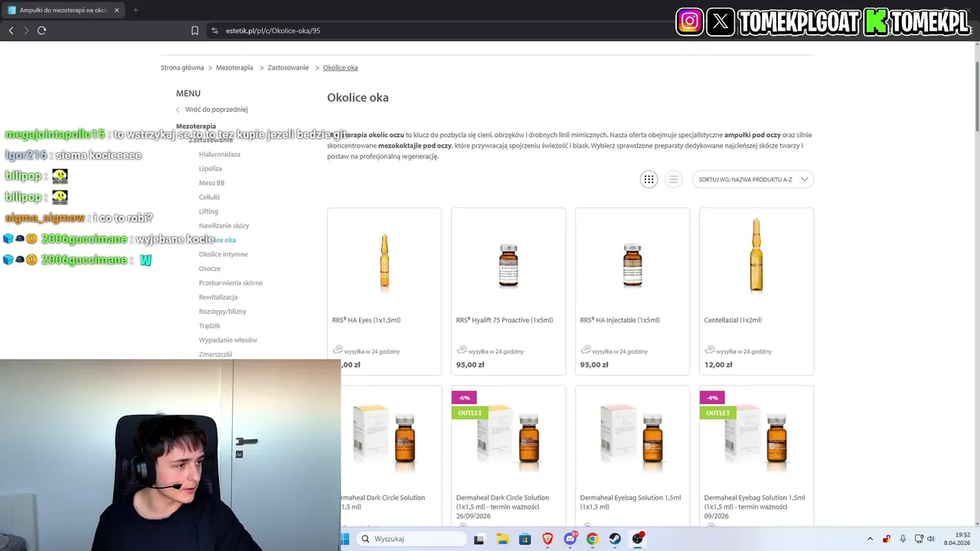Screen dimensions: 980x551
Task: Click the X logo in stream overlay
Action: tap(720, 21)
